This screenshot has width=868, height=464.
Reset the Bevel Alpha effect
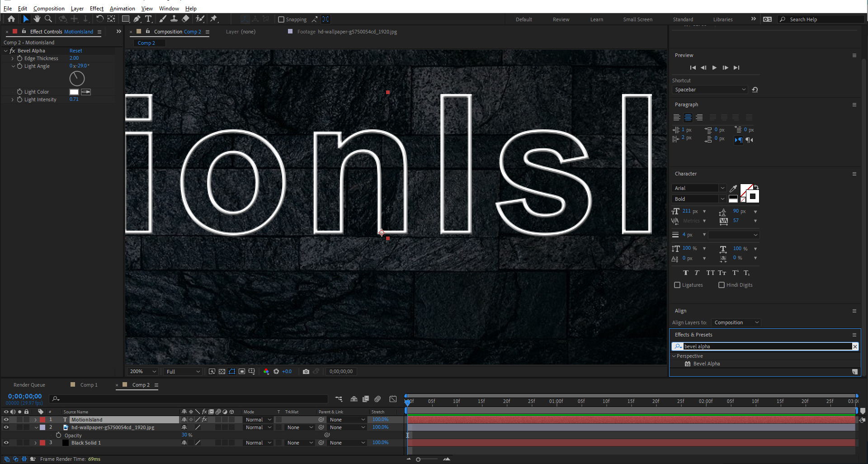(75, 51)
